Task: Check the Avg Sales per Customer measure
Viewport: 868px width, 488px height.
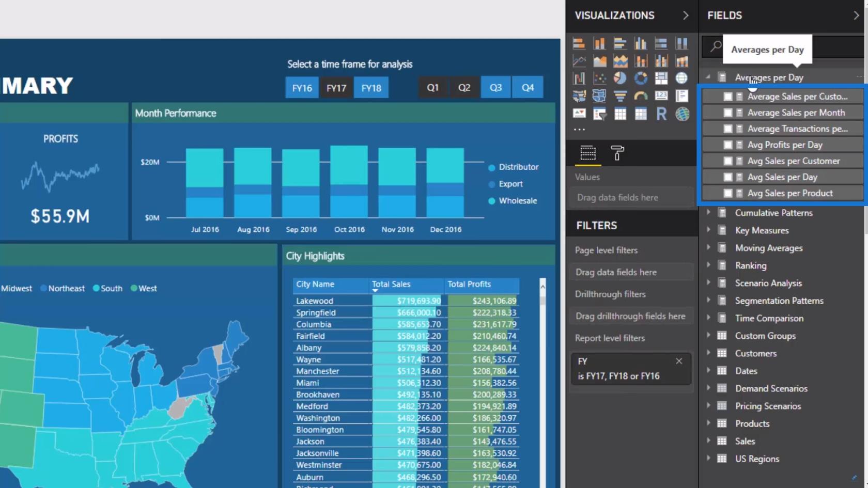Action: click(x=727, y=161)
